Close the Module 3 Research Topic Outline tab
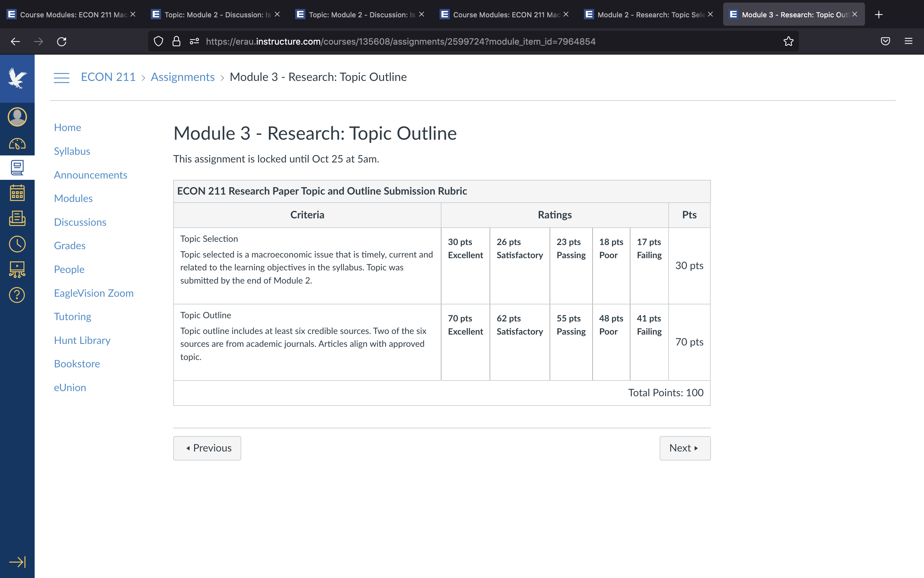This screenshot has height=578, width=924. coord(855,14)
